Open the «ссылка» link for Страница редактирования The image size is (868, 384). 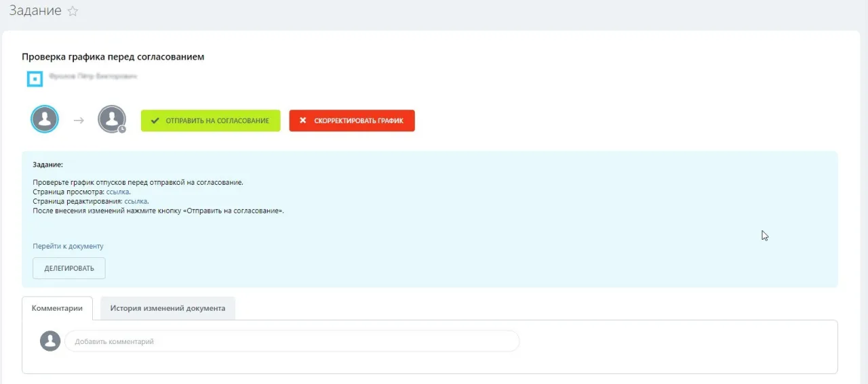136,202
